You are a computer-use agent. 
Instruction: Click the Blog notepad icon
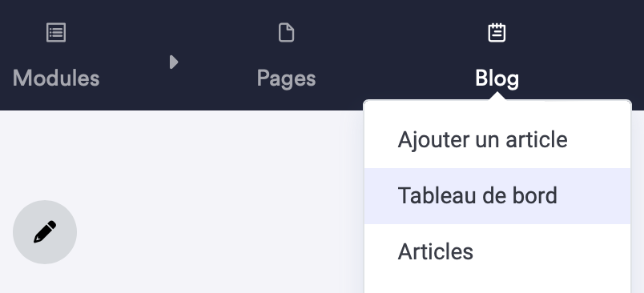[497, 33]
